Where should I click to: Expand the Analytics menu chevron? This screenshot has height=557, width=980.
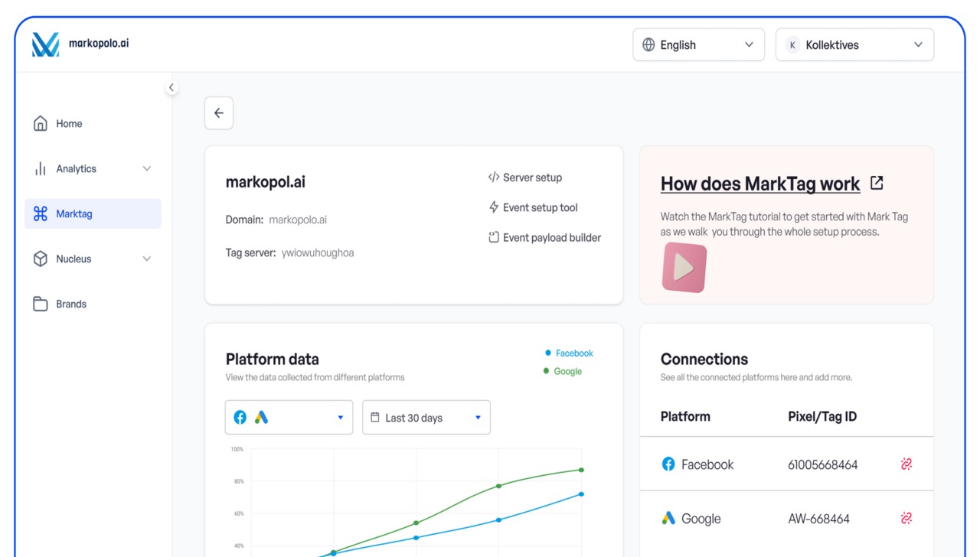coord(147,168)
